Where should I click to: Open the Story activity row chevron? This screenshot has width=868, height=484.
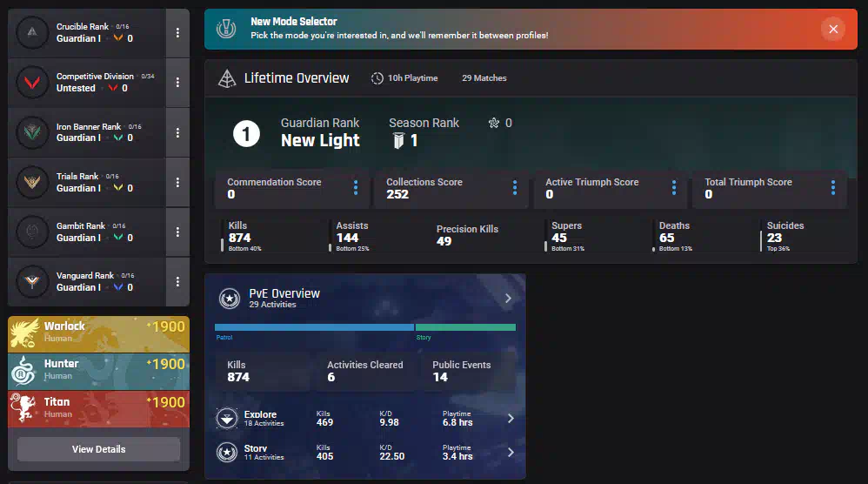click(511, 453)
